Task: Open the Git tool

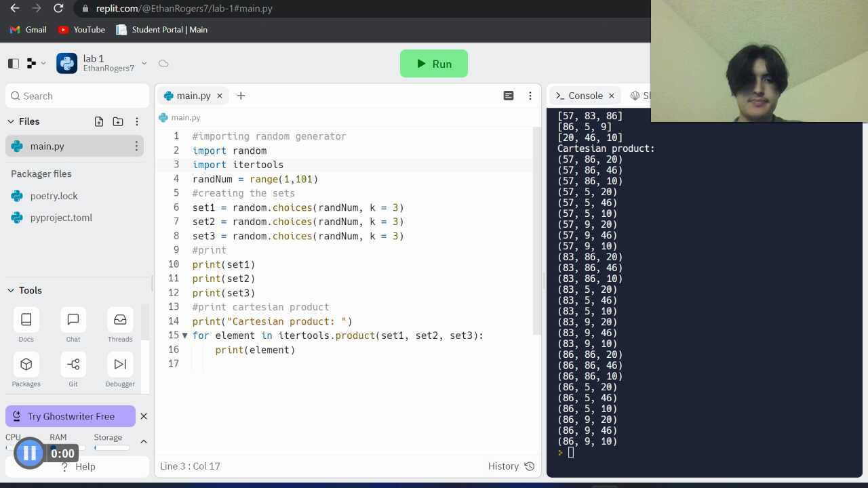Action: [x=73, y=370]
